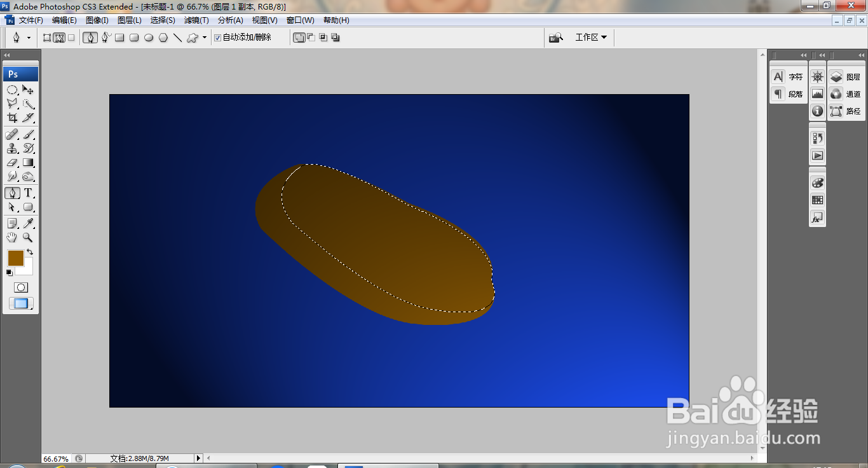Open the geometry options dropdown arrow
The width and height of the screenshot is (868, 468).
pyautogui.click(x=205, y=38)
